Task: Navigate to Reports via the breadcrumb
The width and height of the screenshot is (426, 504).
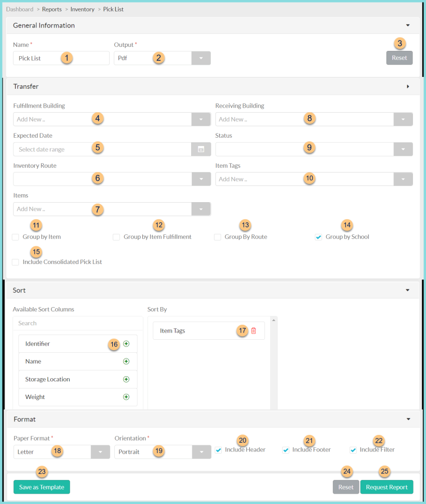Action: (52, 9)
